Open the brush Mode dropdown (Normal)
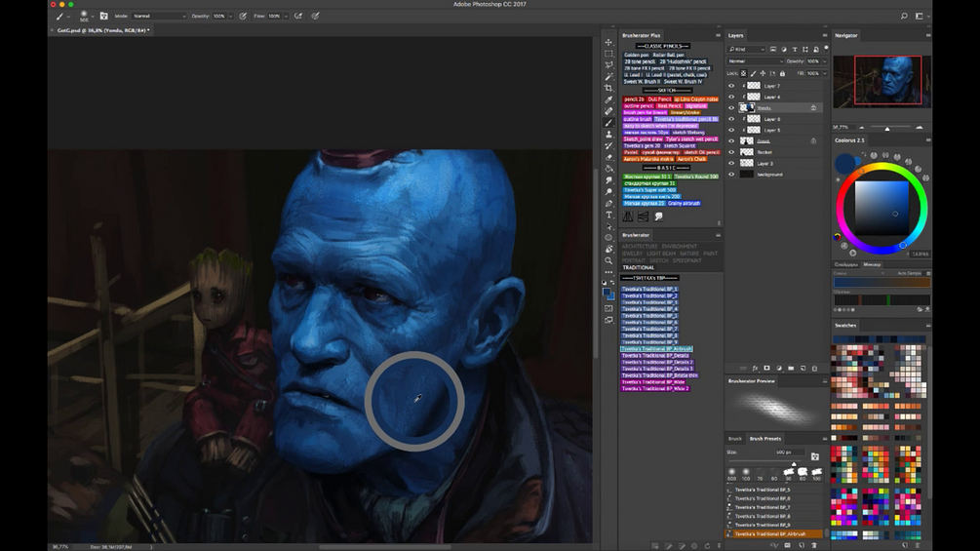 159,17
